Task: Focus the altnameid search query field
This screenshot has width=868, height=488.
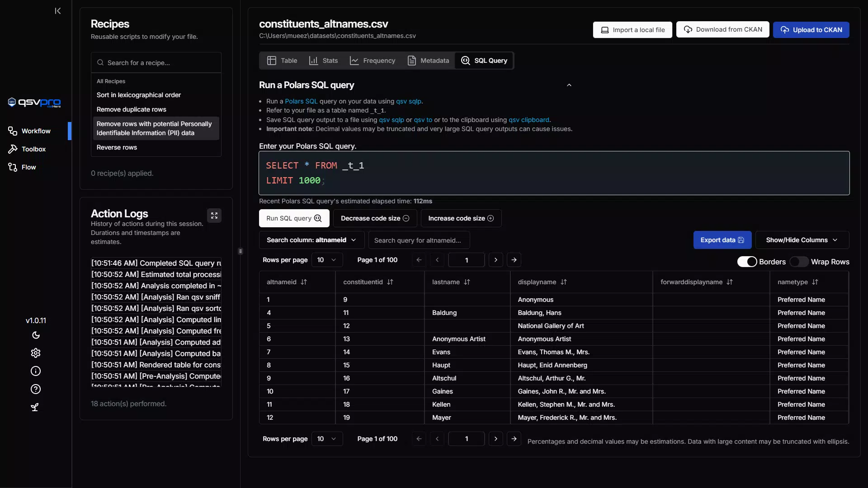Action: (x=419, y=240)
